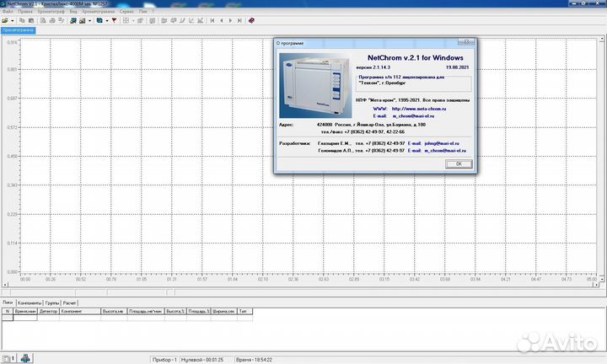Screen dimensions: 607x364
Task: Click the grid layout toolbar icon
Action: pyautogui.click(x=126, y=20)
